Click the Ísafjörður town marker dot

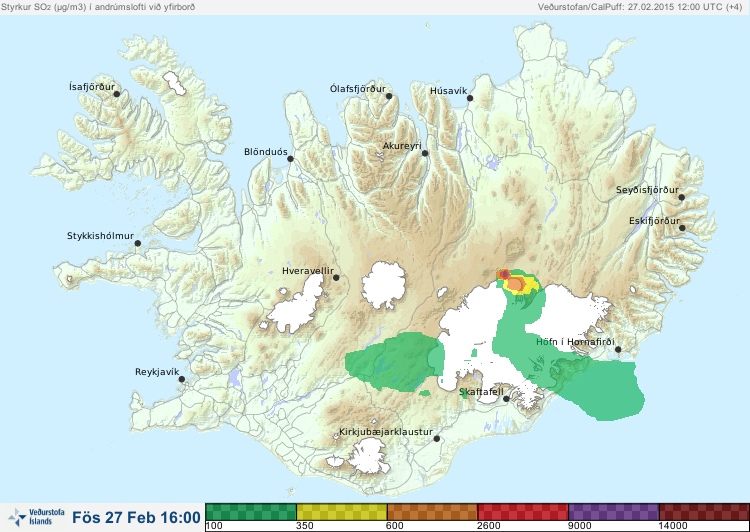click(117, 94)
